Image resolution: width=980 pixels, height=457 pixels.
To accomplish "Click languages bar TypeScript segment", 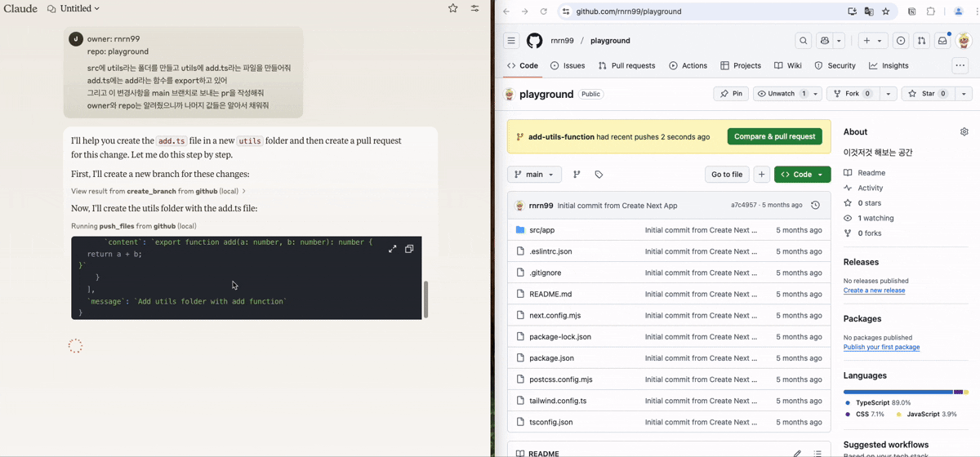I will pyautogui.click(x=898, y=392).
